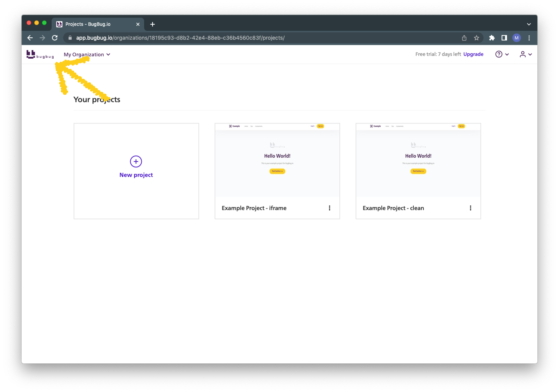Toggle the browser side panel icon

504,38
